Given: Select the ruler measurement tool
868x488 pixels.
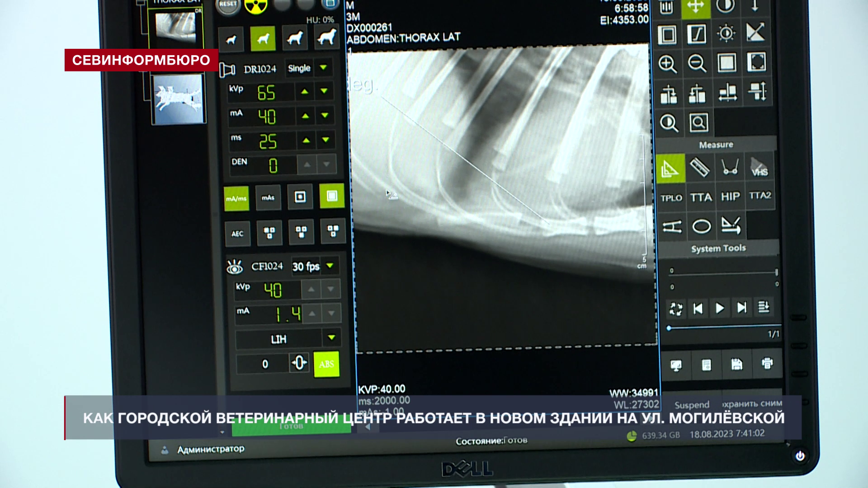Looking at the screenshot, I should tap(699, 168).
